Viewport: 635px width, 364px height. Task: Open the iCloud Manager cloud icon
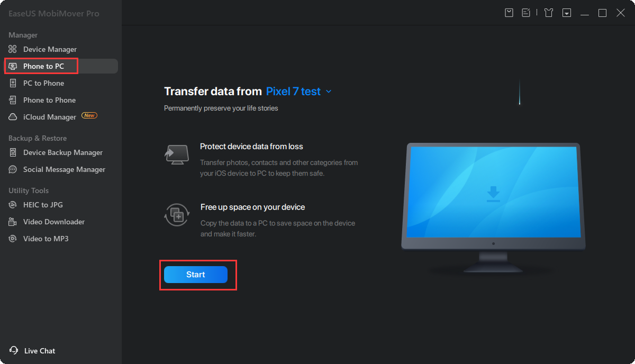pos(13,117)
